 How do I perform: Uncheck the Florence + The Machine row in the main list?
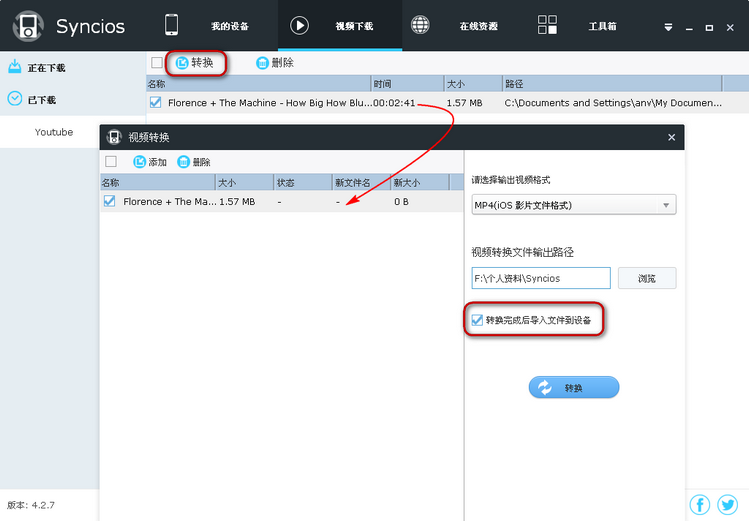click(x=155, y=102)
